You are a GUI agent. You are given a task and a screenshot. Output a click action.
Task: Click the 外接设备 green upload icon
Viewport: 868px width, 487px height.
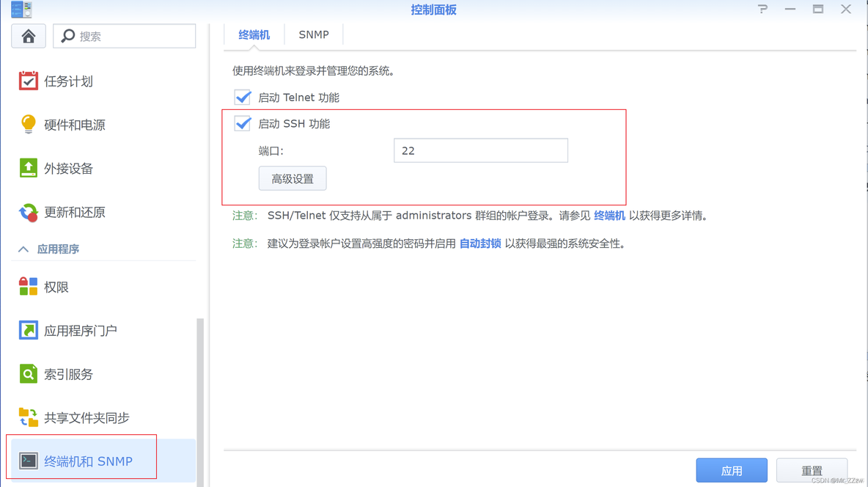point(29,168)
